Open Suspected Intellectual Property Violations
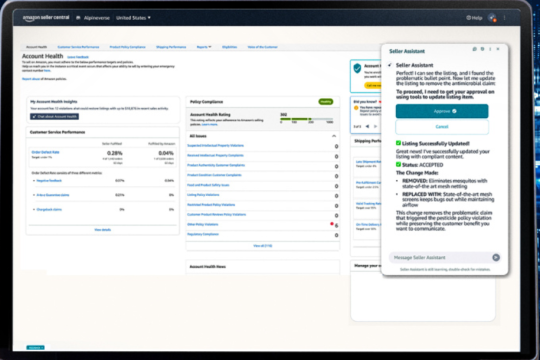540x360 pixels. [x=215, y=146]
